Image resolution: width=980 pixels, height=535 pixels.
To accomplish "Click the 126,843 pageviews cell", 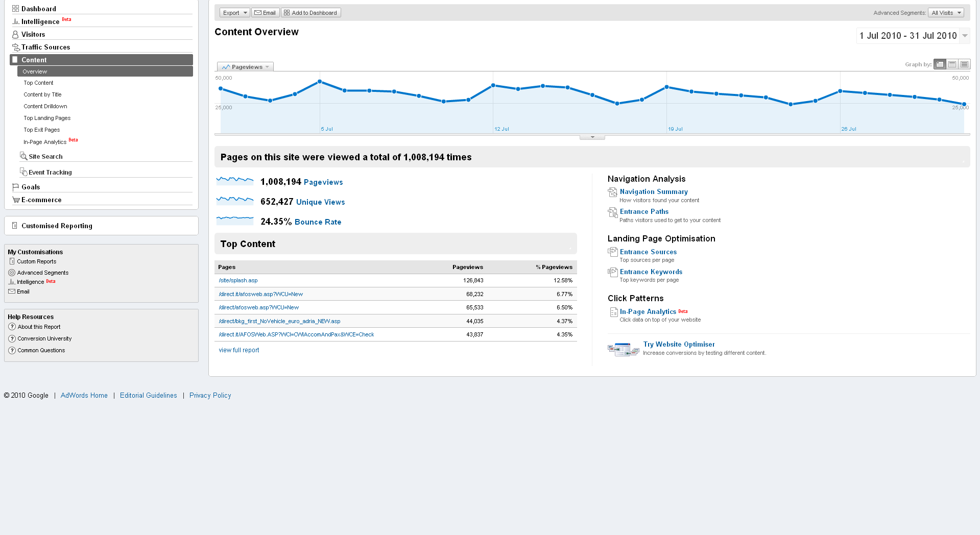I will pyautogui.click(x=473, y=280).
